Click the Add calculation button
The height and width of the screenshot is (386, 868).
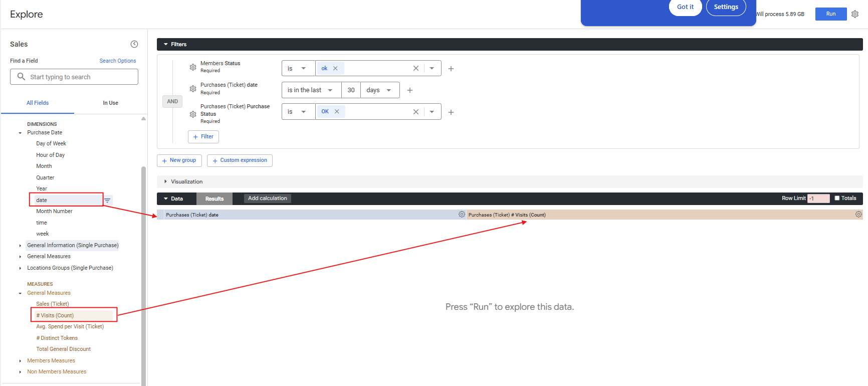click(268, 199)
